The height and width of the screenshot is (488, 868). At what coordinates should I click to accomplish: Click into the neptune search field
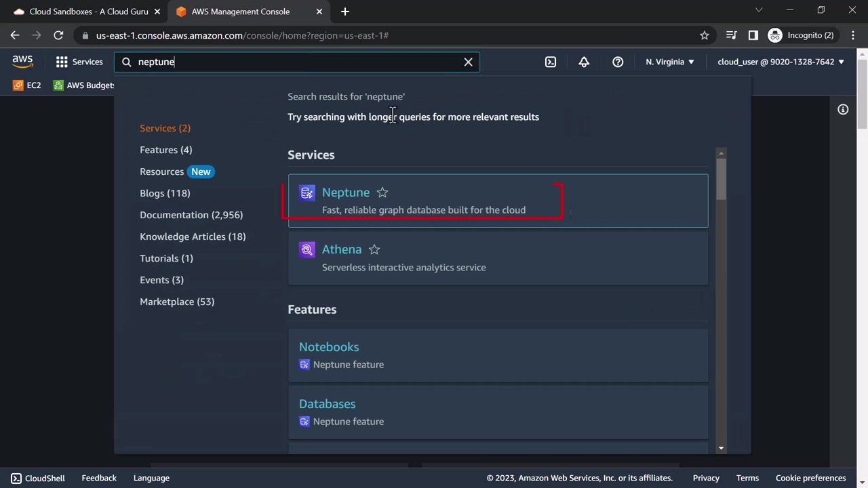tap(296, 62)
